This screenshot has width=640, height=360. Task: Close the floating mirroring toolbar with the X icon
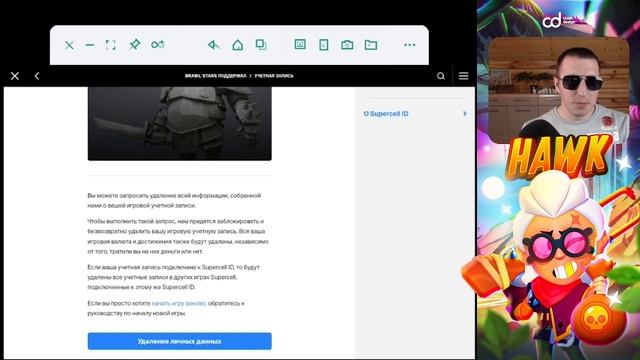69,45
